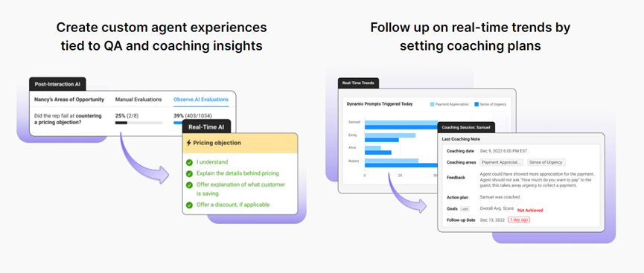Select the Sense of Urgency coaching area tag
The width and height of the screenshot is (644, 273).
546,162
